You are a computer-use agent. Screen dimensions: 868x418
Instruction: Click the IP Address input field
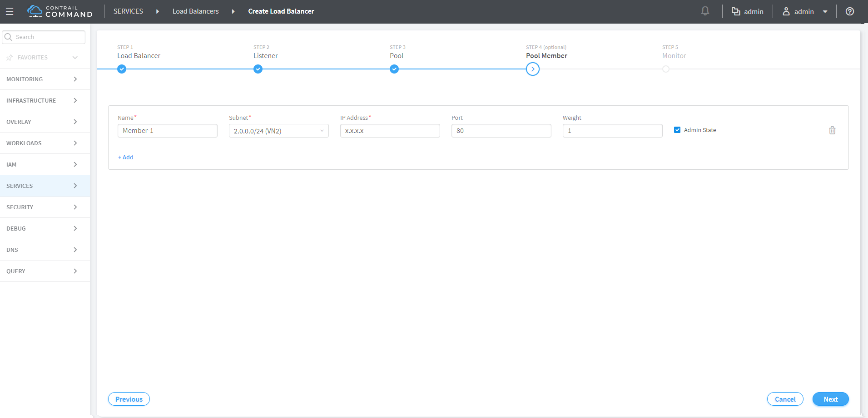390,131
